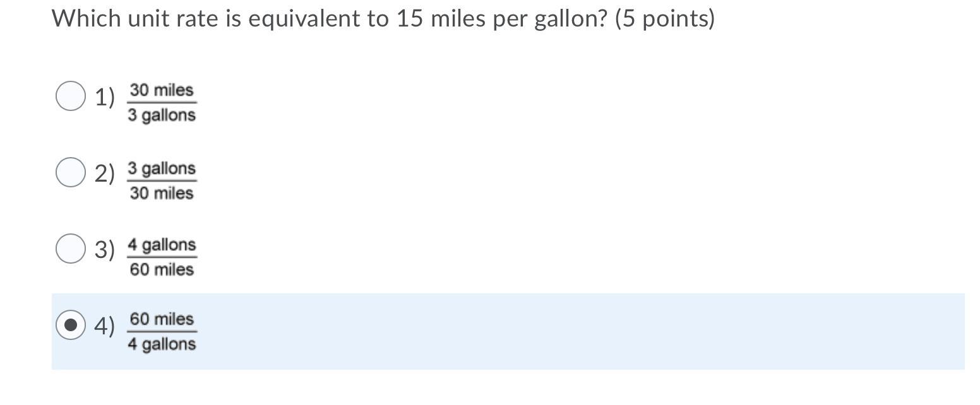The image size is (980, 405).
Task: Click the "4 gallons" denominator in option 4
Action: 162,344
